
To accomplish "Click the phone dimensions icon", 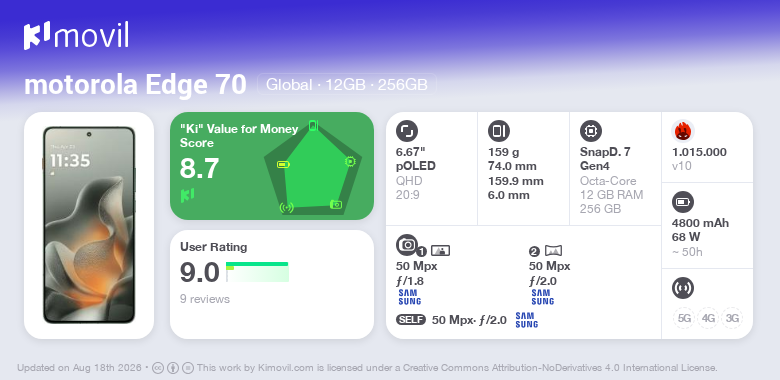I will coord(498,131).
